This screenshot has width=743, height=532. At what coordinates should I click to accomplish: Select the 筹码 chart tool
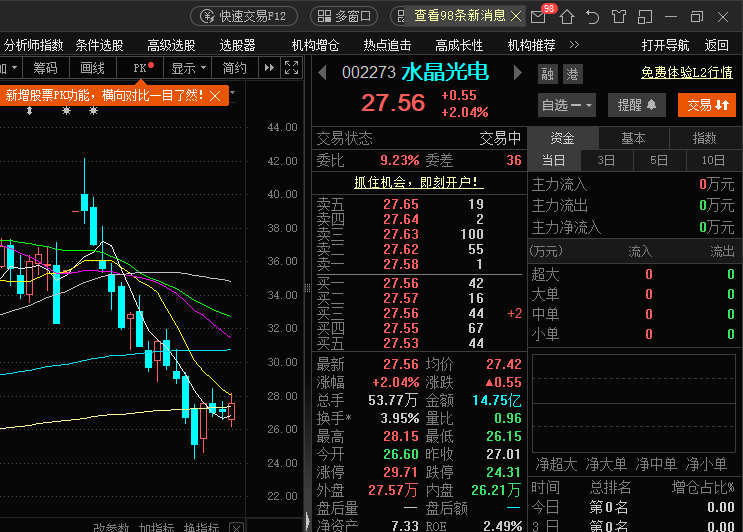click(x=45, y=68)
